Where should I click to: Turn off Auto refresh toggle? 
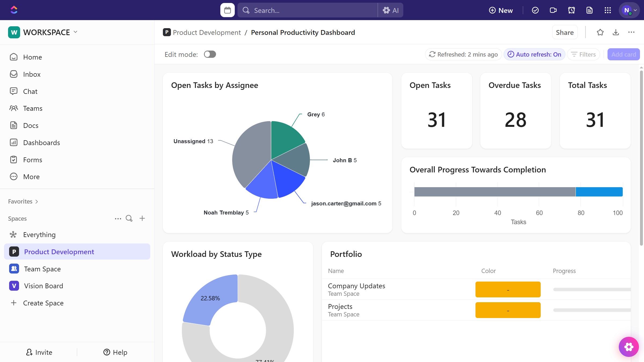534,54
